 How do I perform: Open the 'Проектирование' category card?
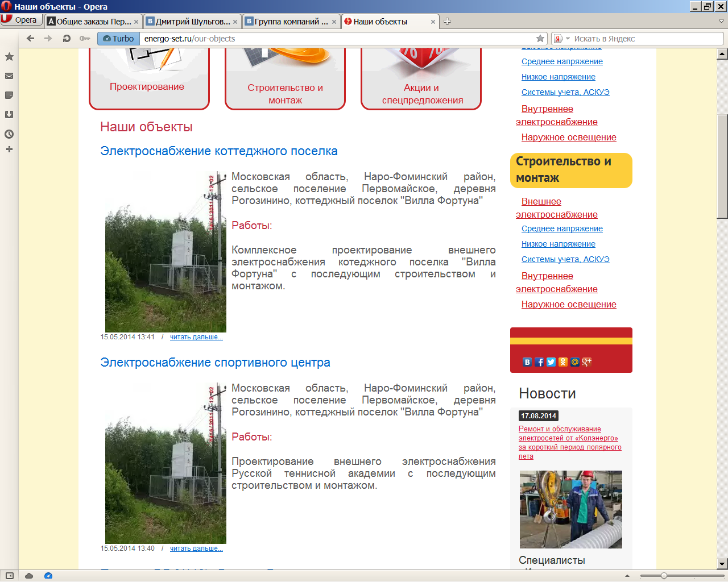point(149,78)
